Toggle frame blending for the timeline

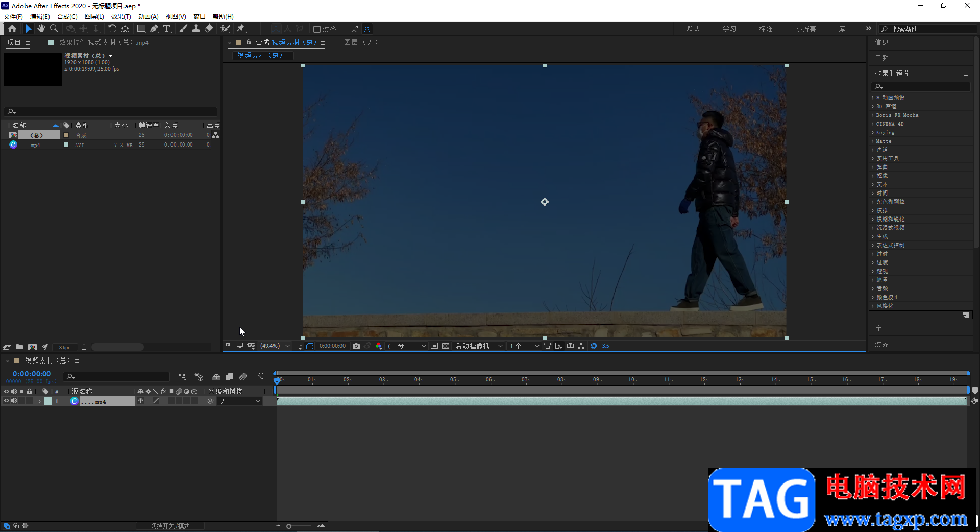coord(230,377)
